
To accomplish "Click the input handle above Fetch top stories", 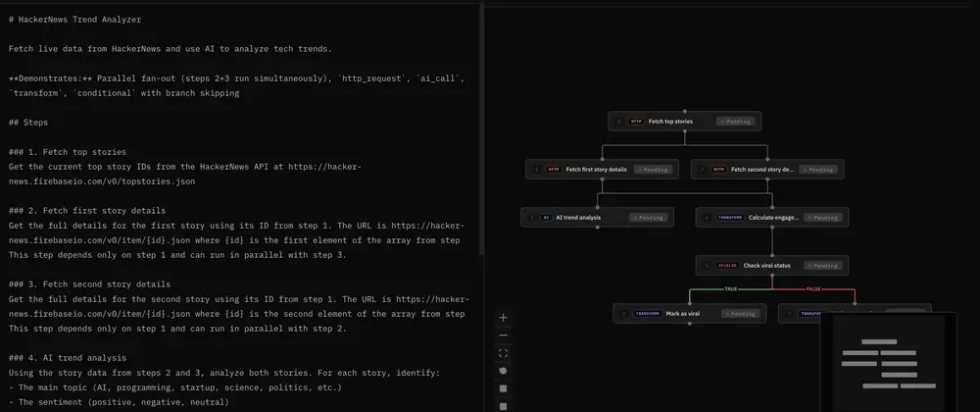I will point(684,111).
